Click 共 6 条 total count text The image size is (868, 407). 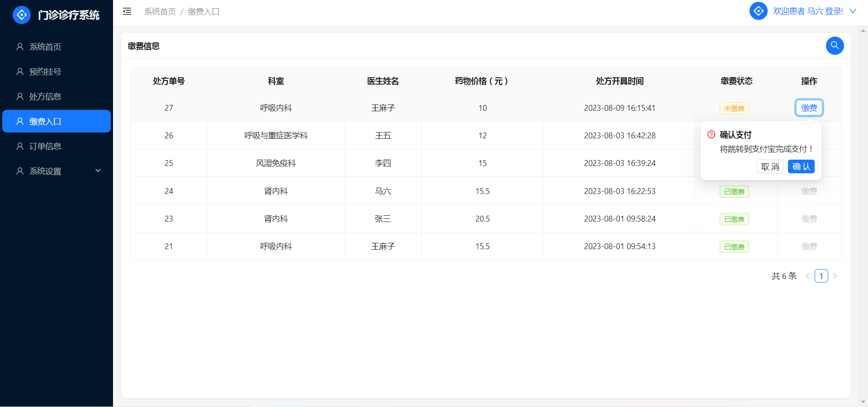784,276
